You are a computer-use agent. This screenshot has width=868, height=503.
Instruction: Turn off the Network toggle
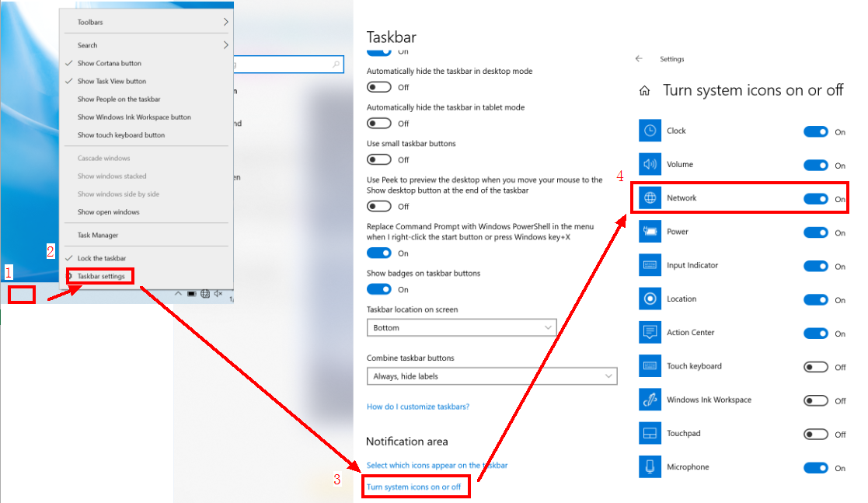[x=816, y=199]
